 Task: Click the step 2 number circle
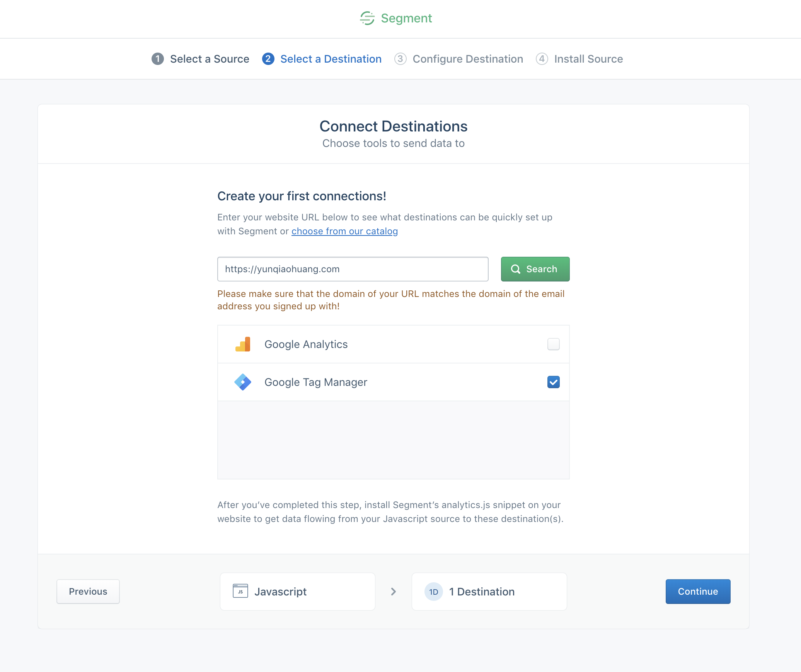point(268,59)
